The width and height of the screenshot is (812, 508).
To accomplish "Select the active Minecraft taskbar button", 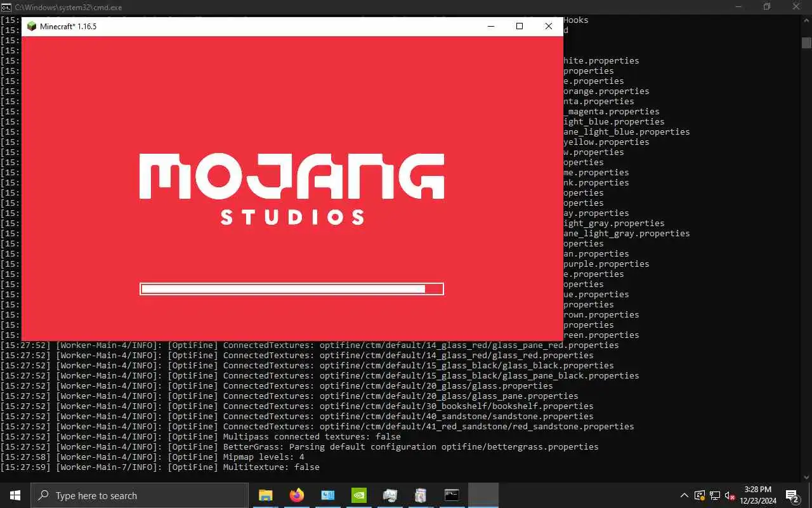I will coord(483,495).
